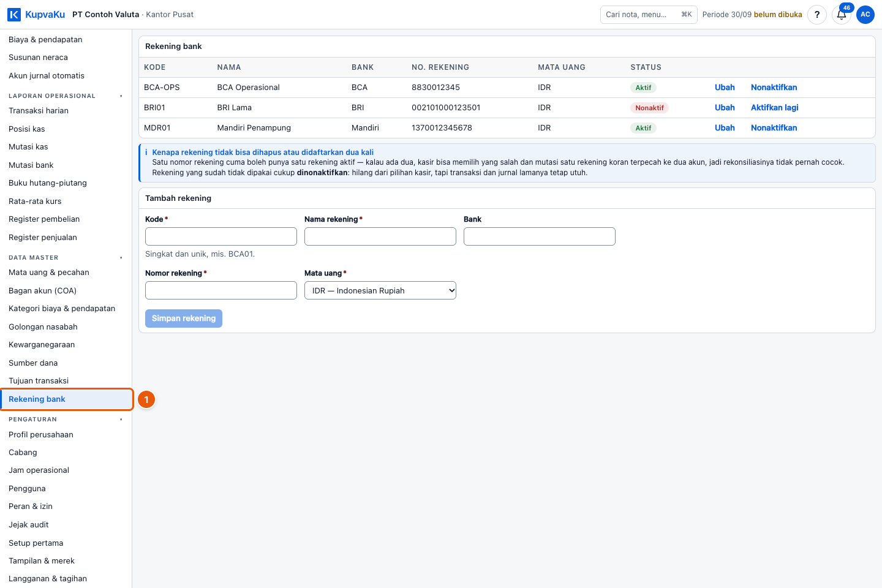
Task: Click the Kantor Pusat branch label
Action: pos(170,15)
